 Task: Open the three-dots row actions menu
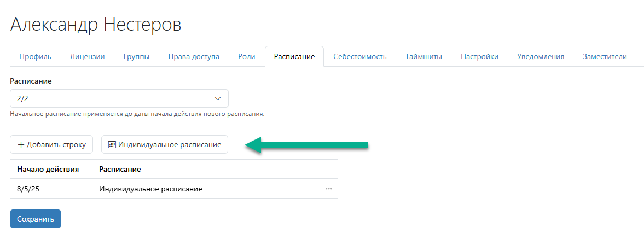328,189
